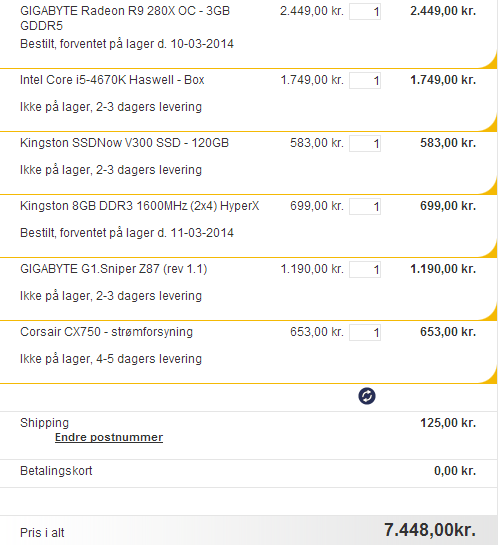
Task: Open Intel Core i5-4670K Haswell product name
Action: [112, 80]
